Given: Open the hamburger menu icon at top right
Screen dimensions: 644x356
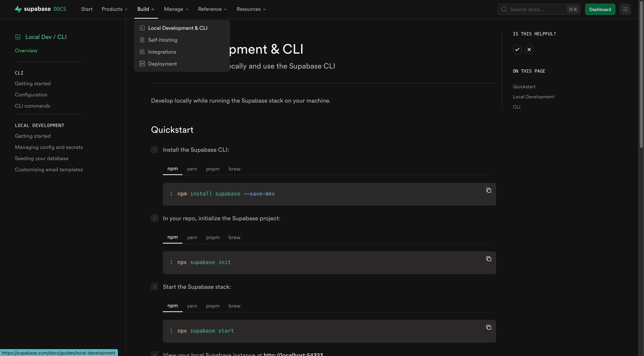Looking at the screenshot, I should point(625,9).
